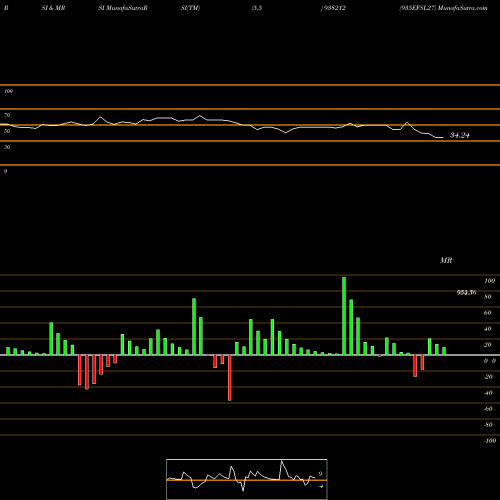This screenshot has width=500, height=500.
Task: Click the 70 level label on RSI panel
Action: point(7,115)
